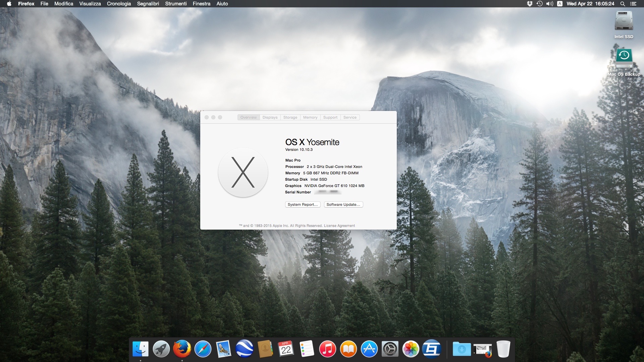The image size is (644, 362).
Task: Launch Photos colorful flower icon
Action: pos(411,349)
